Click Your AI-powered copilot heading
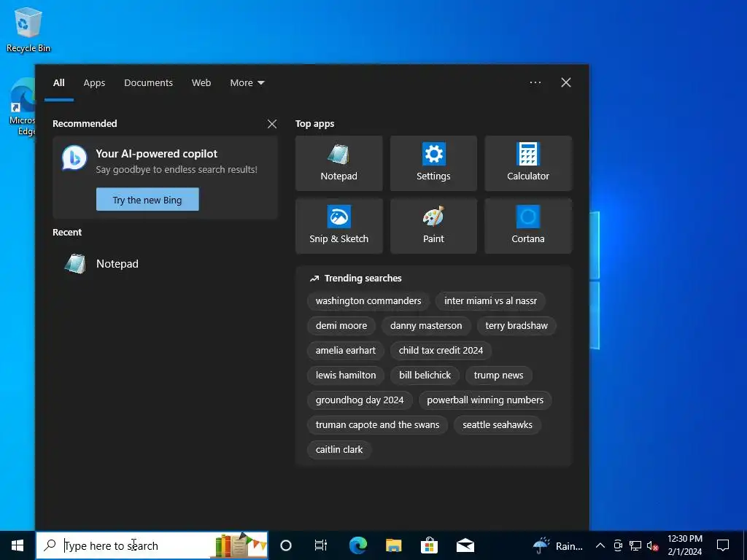Screen dimensions: 747x560 coord(156,154)
